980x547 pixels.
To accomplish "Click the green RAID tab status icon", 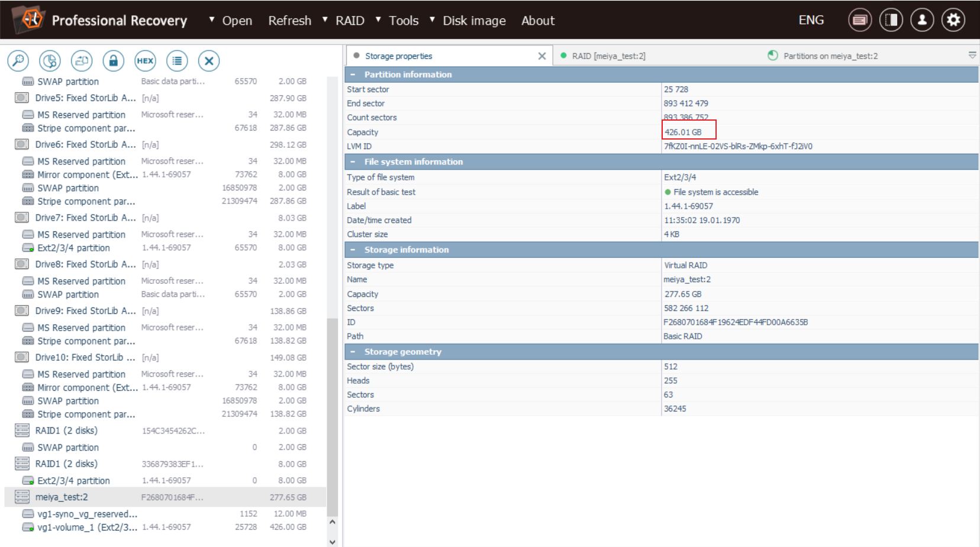I will tap(563, 56).
